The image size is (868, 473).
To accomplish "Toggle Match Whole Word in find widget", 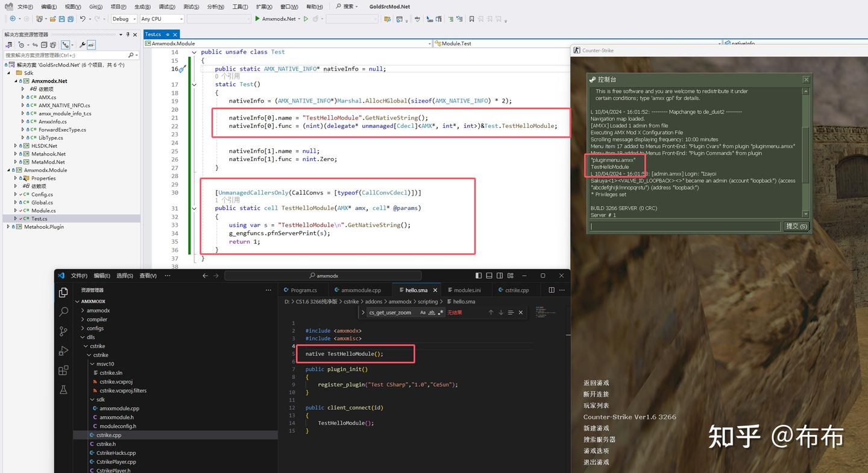I will click(432, 313).
